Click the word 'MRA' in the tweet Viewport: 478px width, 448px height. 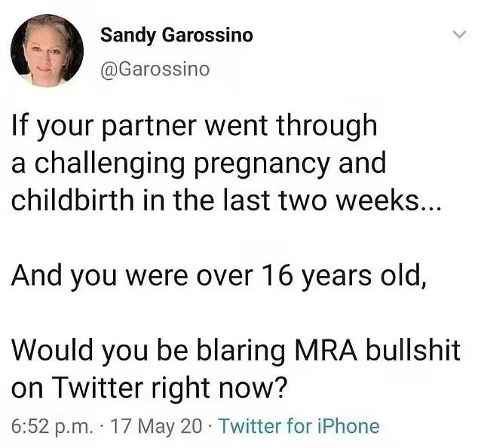326,350
